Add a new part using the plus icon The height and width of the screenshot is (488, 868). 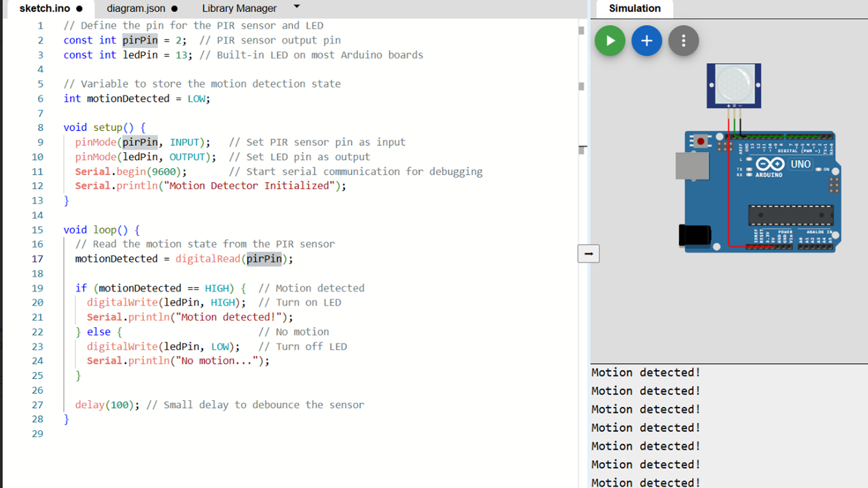[x=647, y=41]
